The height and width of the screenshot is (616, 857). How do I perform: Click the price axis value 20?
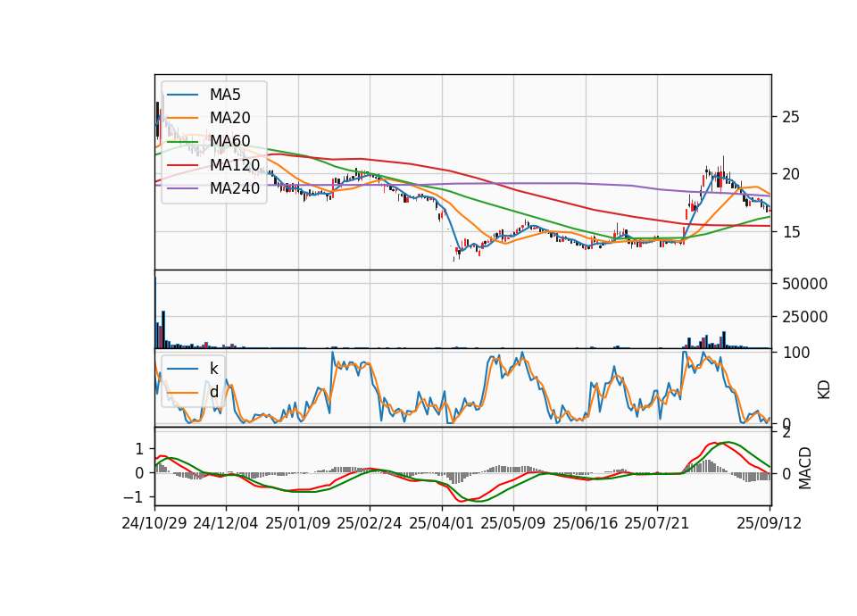pyautogui.click(x=790, y=174)
